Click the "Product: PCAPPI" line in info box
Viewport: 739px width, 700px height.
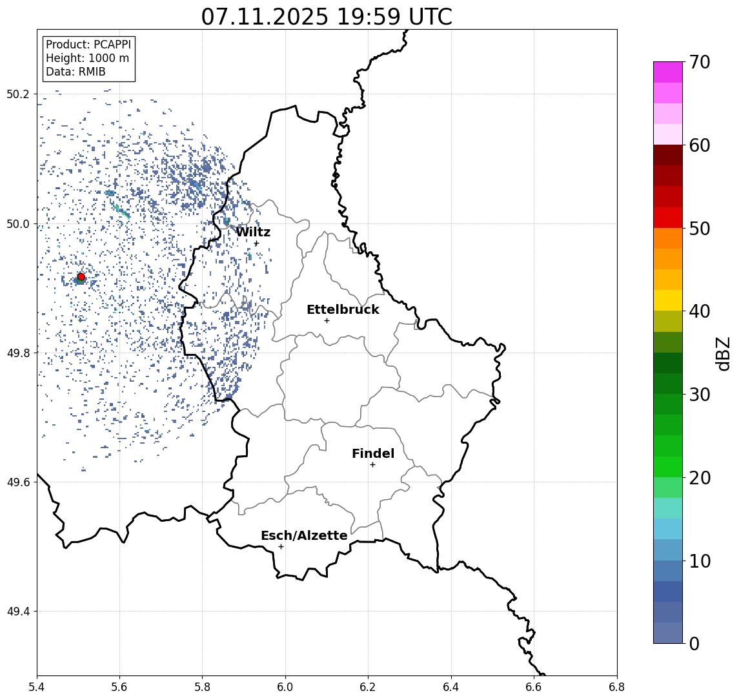pos(88,45)
